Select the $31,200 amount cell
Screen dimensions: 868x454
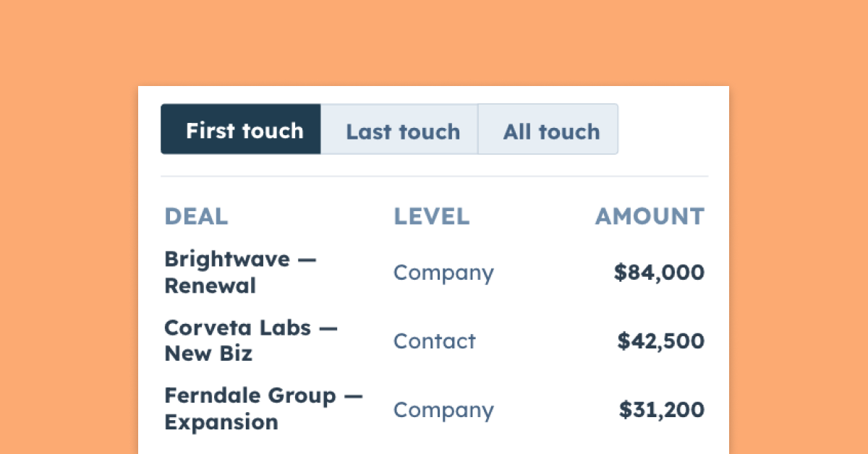[x=662, y=410]
